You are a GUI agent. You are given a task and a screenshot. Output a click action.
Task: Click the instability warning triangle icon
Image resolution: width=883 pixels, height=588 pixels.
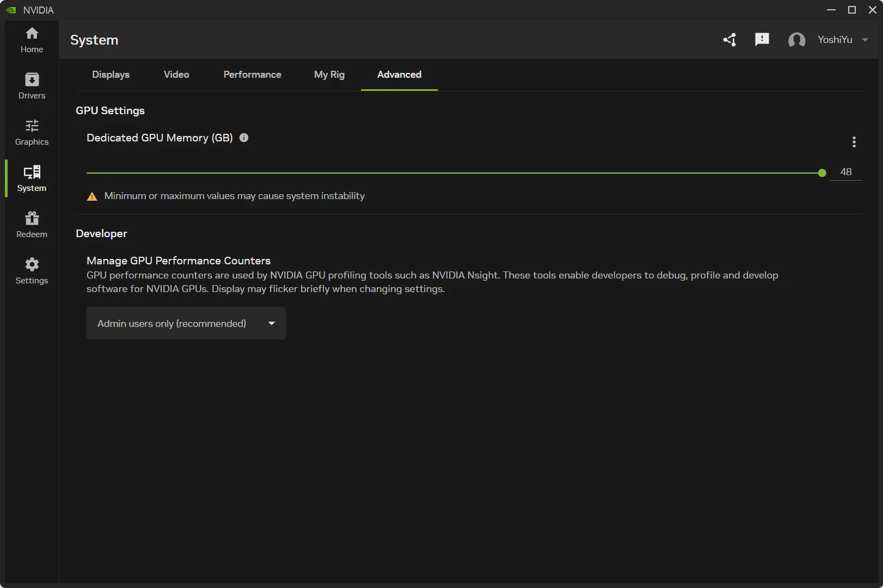pyautogui.click(x=92, y=196)
